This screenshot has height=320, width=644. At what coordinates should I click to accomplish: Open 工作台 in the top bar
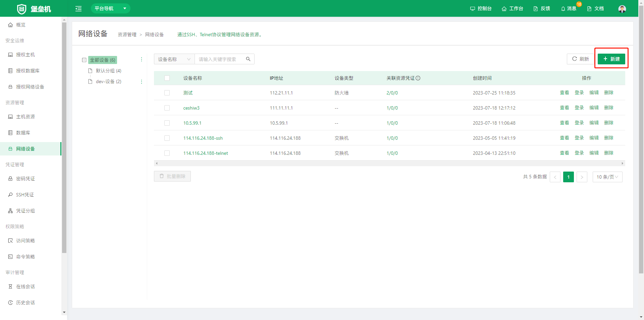coord(512,8)
